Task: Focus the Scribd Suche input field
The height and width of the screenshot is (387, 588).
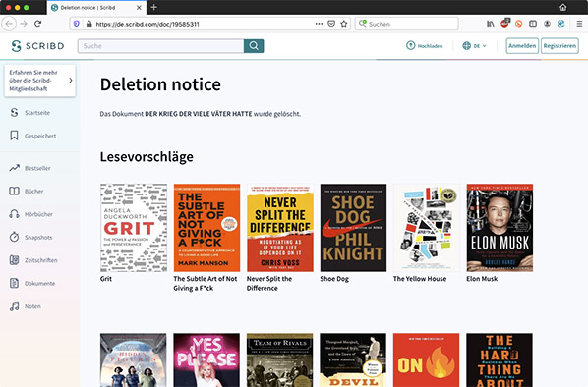Action: pos(160,46)
